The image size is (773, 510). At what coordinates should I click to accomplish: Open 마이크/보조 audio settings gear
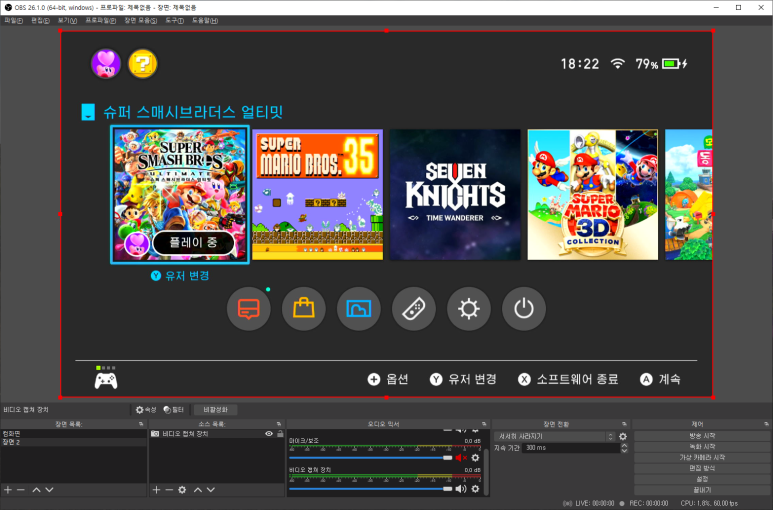click(x=475, y=458)
